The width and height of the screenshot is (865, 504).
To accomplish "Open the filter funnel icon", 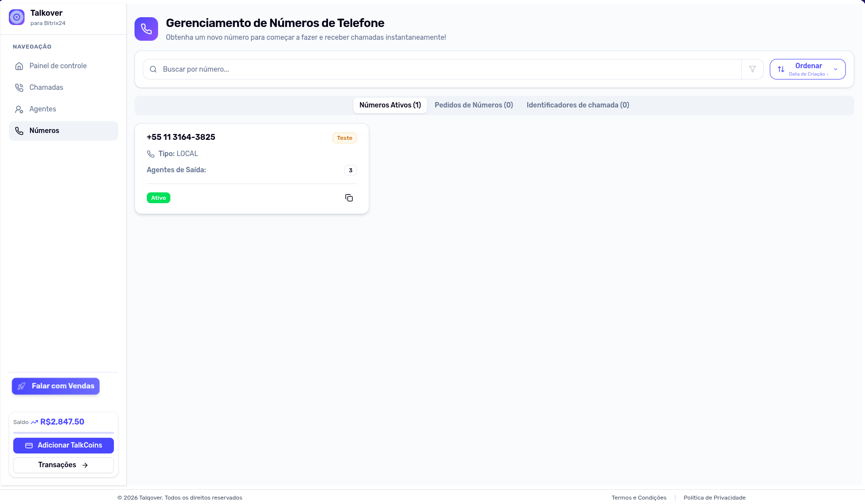I will pyautogui.click(x=753, y=69).
